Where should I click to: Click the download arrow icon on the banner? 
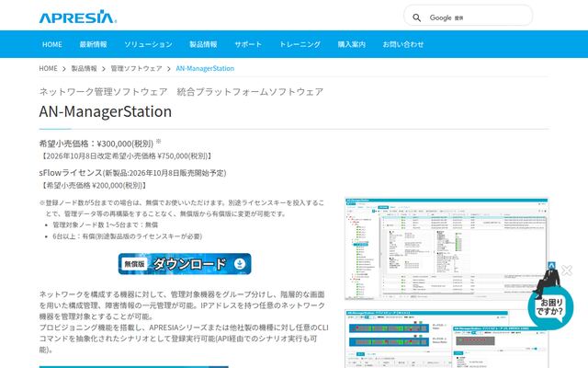click(240, 264)
